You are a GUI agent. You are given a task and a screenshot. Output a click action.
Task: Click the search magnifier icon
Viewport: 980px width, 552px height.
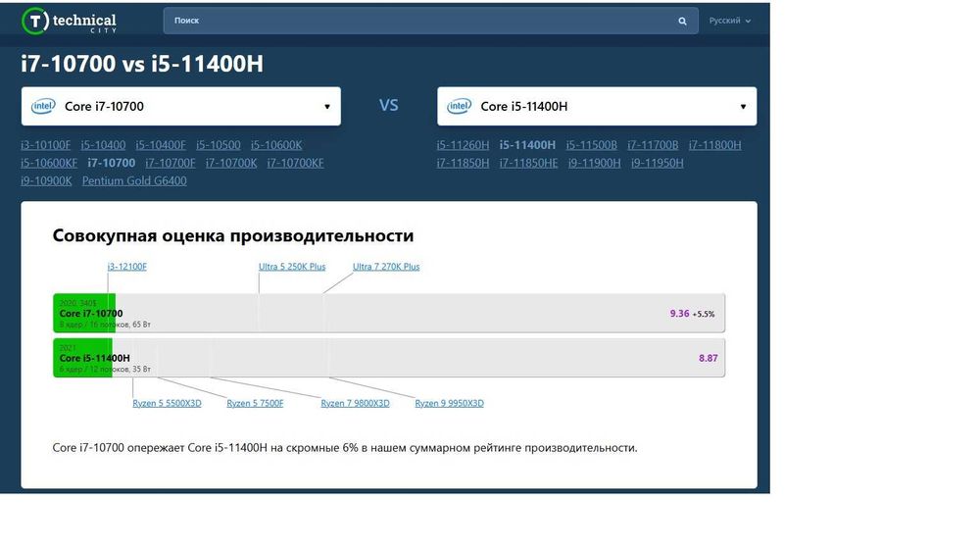point(682,21)
